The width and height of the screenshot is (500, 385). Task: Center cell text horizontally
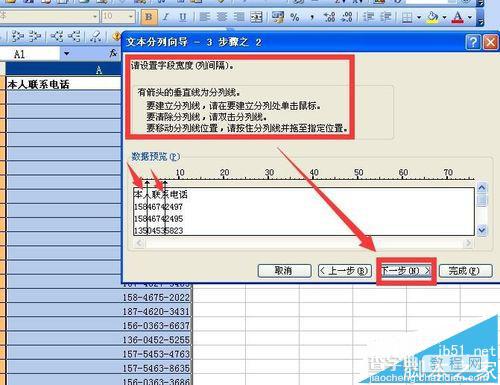[222, 17]
